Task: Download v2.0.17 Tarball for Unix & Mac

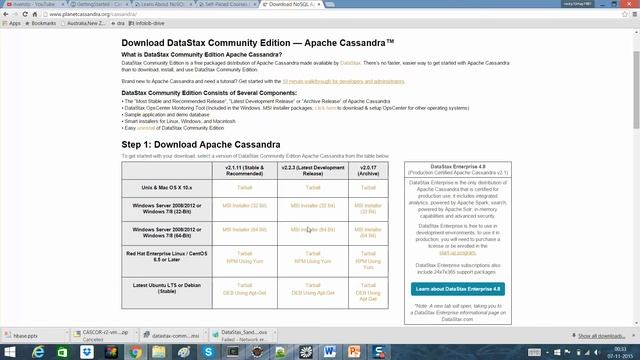Action: pyautogui.click(x=368, y=188)
